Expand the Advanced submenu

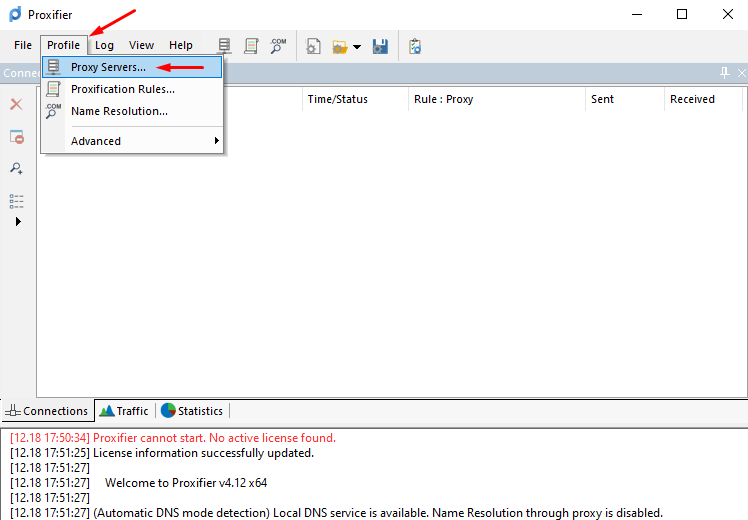(132, 141)
